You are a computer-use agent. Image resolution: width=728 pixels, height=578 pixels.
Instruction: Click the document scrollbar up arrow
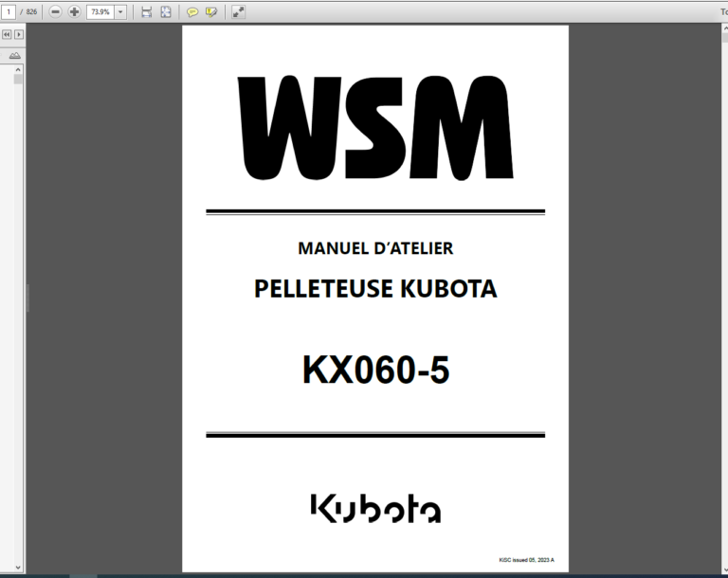tap(725, 28)
